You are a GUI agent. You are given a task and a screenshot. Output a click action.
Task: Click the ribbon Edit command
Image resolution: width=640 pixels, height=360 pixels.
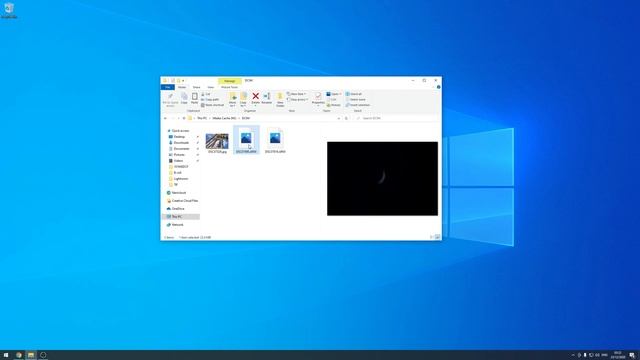332,100
